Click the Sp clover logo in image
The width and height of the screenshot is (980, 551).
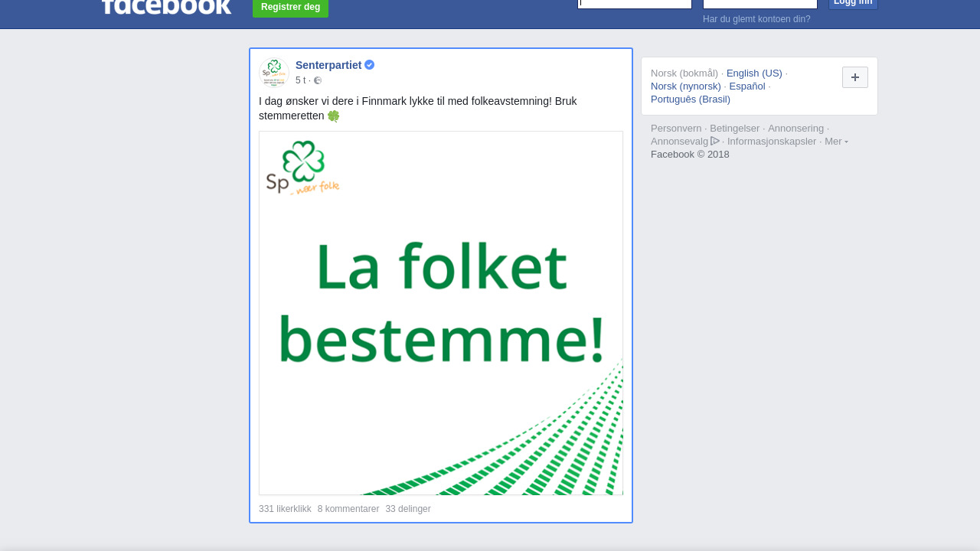pyautogui.click(x=303, y=167)
